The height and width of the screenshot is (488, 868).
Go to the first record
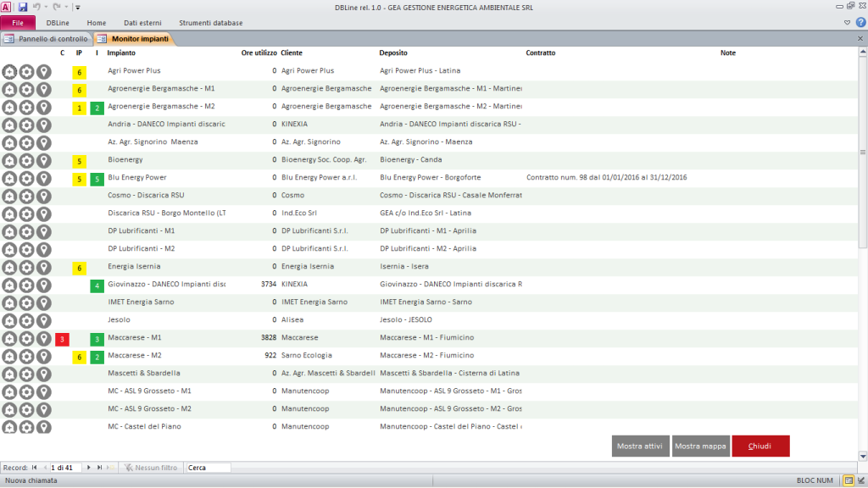[x=34, y=468]
